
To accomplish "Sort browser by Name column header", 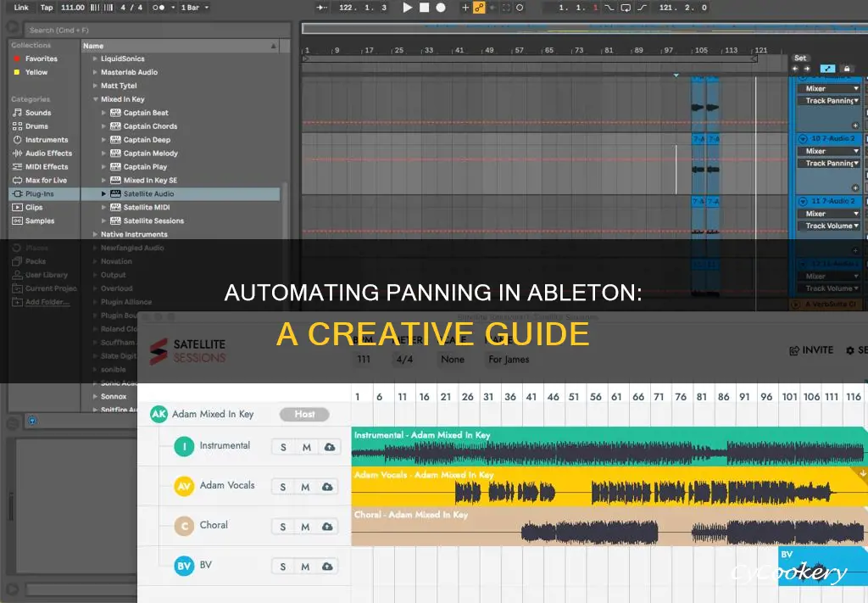I will pos(181,46).
